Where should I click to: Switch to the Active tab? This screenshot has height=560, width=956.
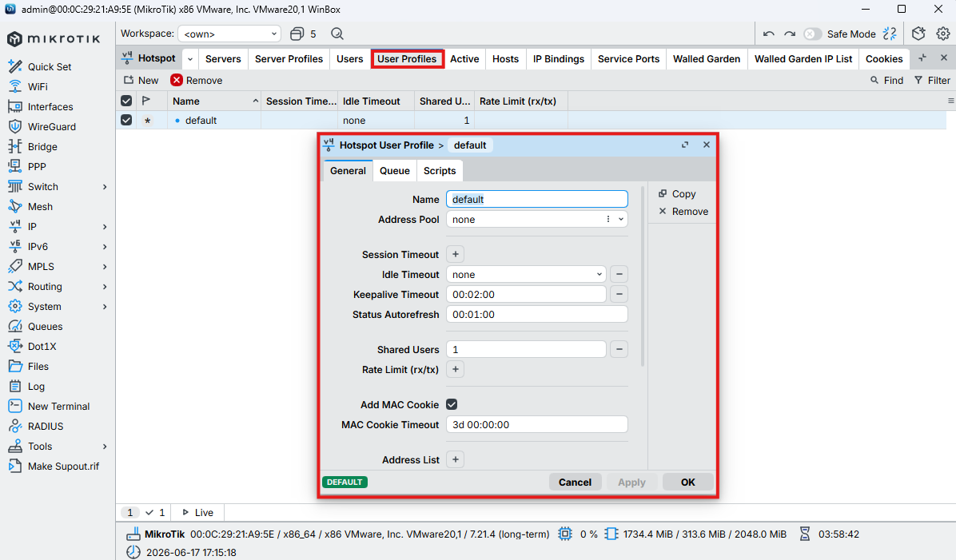point(464,59)
